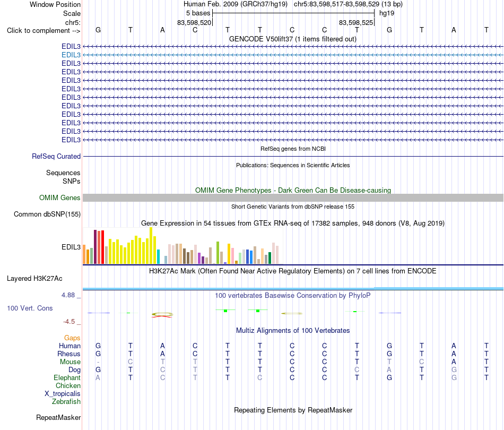Screen dimensions: 504x430
Task: Click the light-blue H3K27Ac signal band
Action: coord(293,288)
